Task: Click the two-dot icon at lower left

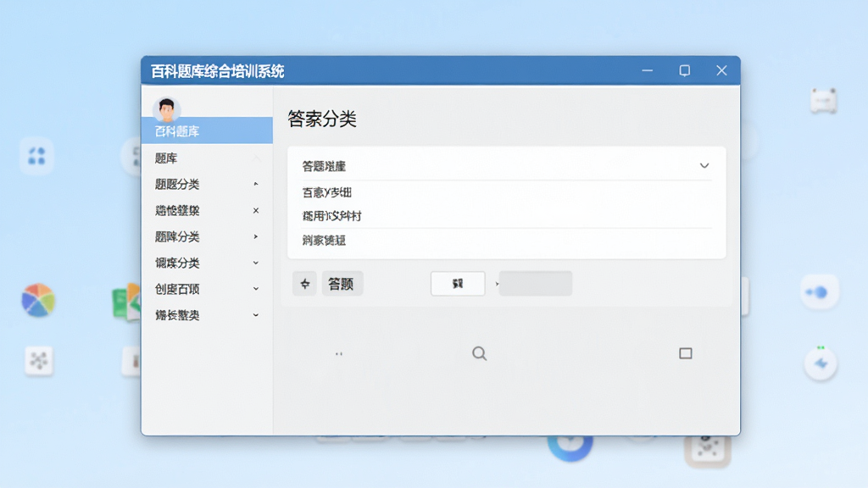Action: 339,353
